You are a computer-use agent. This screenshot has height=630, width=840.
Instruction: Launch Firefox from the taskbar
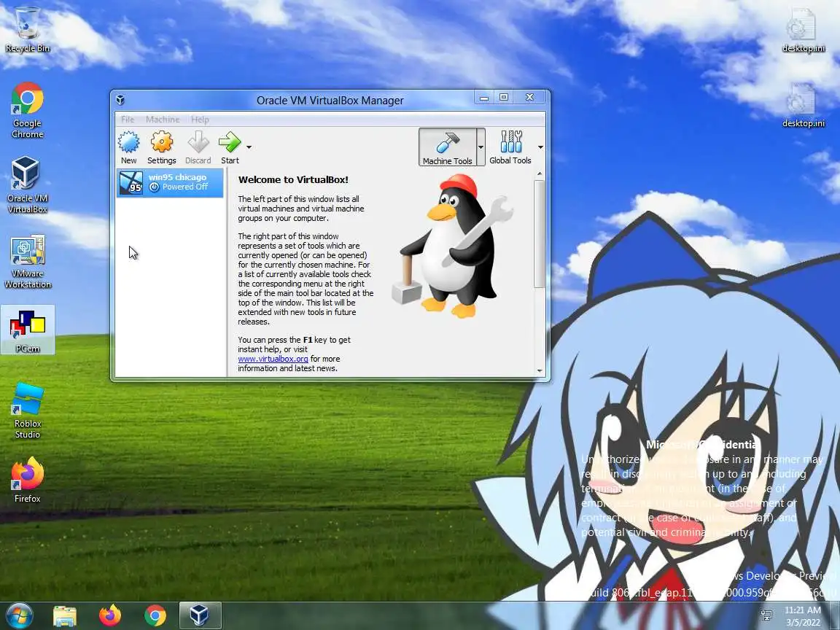110,615
